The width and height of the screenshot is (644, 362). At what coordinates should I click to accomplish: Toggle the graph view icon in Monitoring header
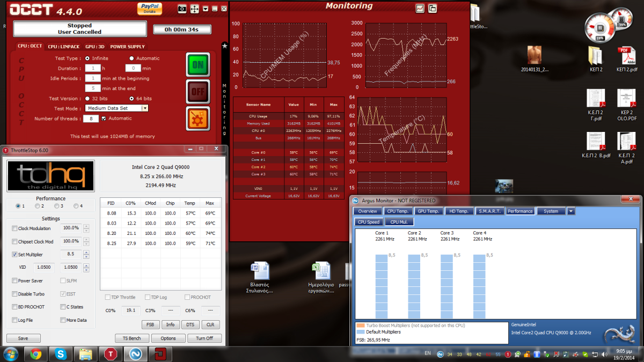click(420, 8)
